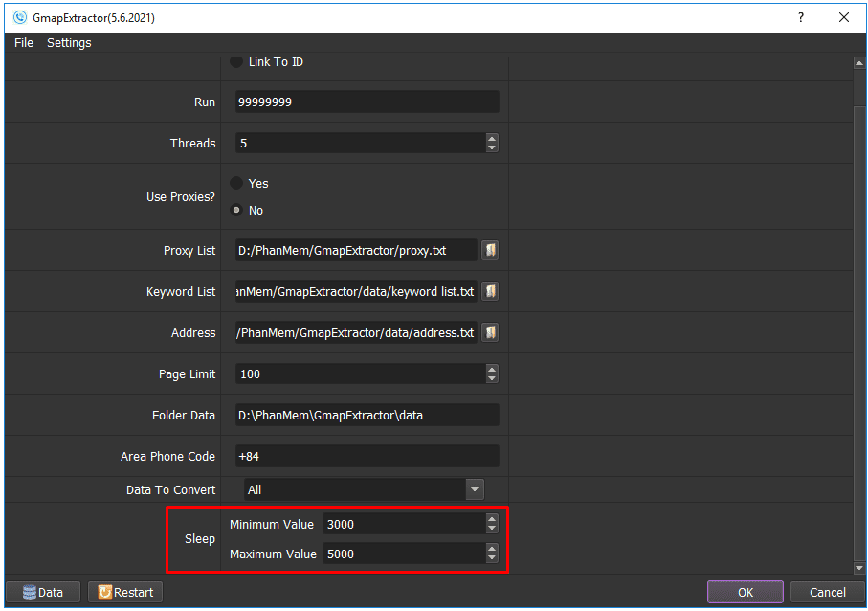Viewport: 868px width, 611px height.
Task: Click Restart button with refresh icon
Action: tap(125, 592)
